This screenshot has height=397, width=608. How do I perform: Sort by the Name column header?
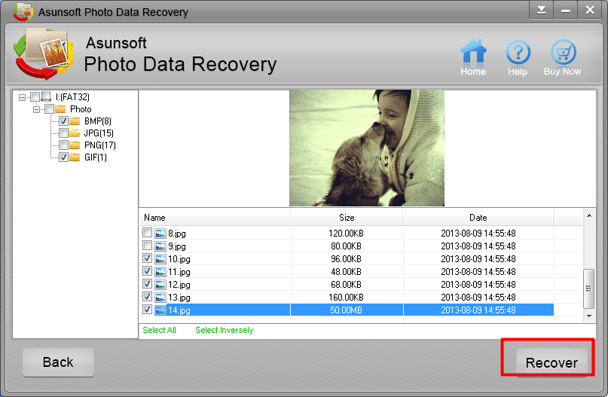pos(214,217)
